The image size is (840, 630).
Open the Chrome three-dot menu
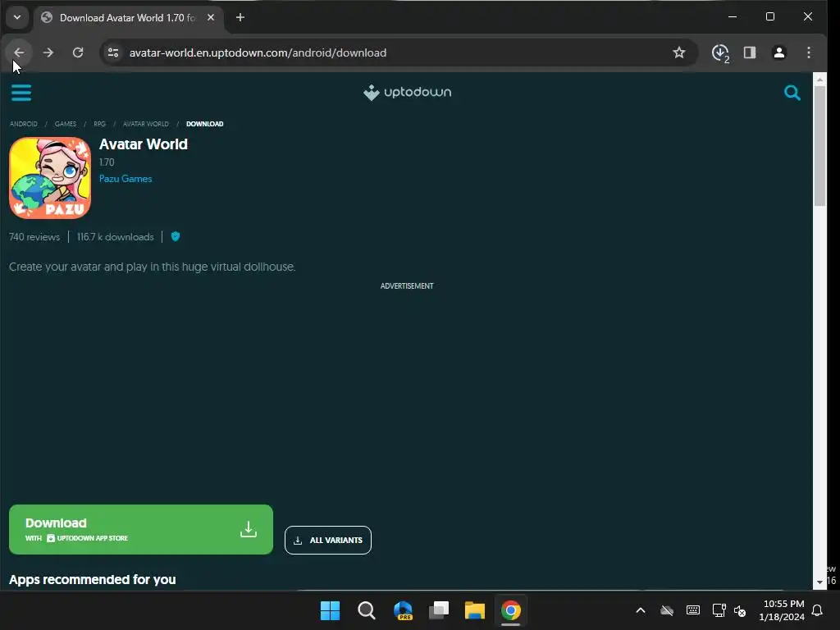(808, 52)
